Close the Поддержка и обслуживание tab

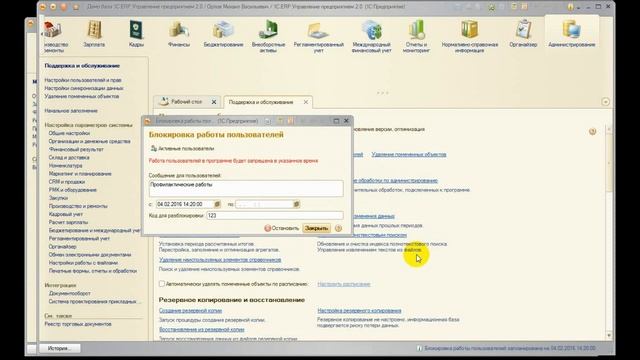click(x=306, y=102)
